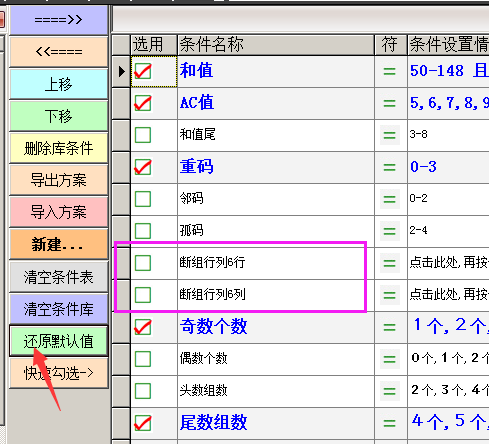This screenshot has width=489, height=444.
Task: Click the 符 column header
Action: point(391,45)
